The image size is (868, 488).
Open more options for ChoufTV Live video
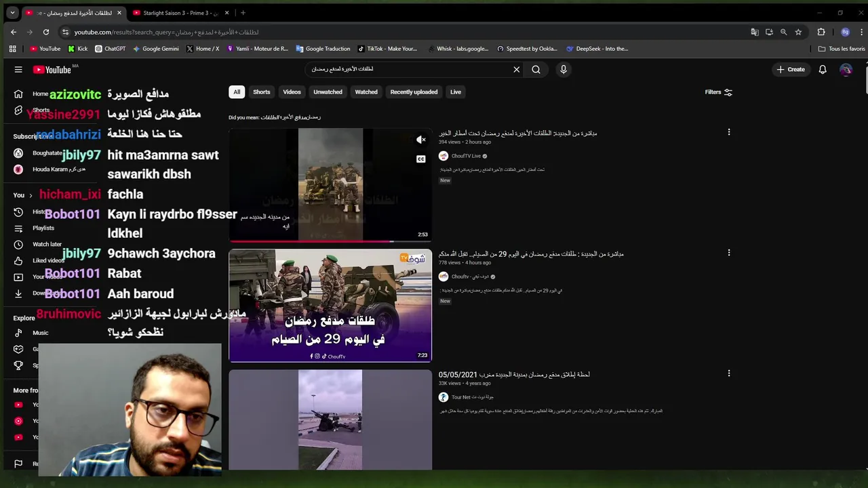729,132
